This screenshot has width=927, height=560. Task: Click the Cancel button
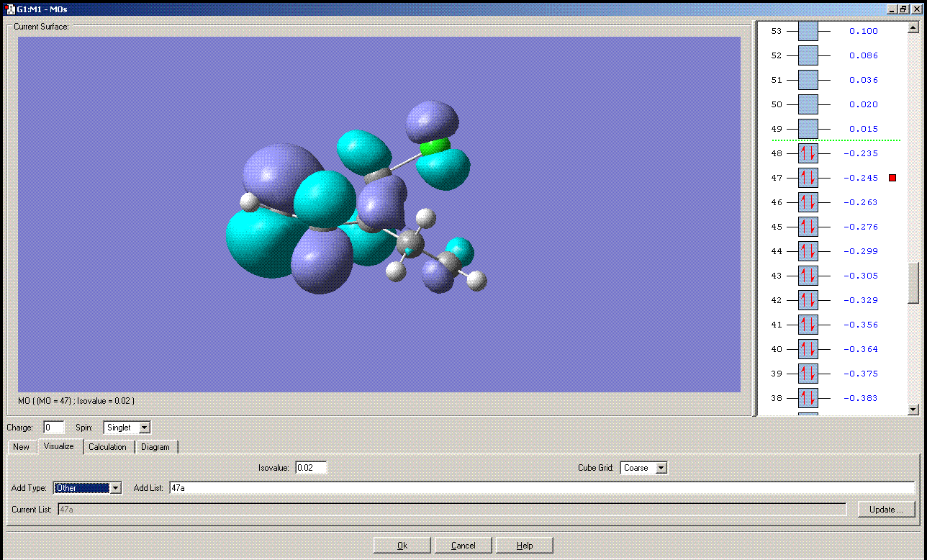click(x=463, y=545)
